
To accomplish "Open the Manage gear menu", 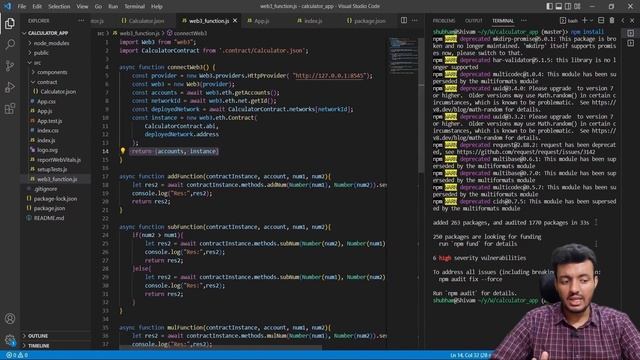I will coord(10,340).
